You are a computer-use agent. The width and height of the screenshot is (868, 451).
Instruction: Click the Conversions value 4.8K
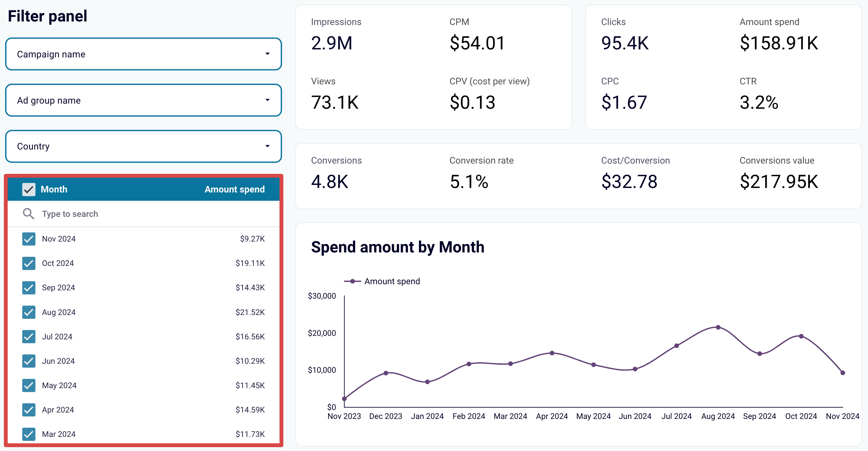coord(330,182)
